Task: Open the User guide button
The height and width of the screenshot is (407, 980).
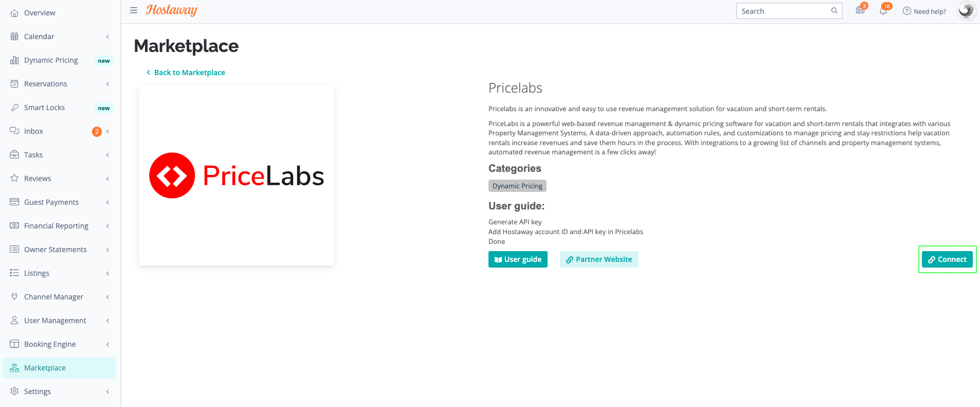Action: point(518,259)
